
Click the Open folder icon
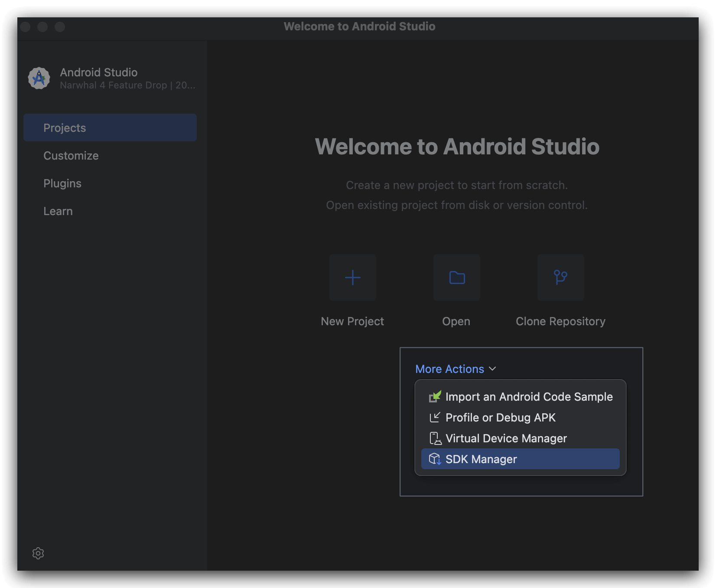point(457,278)
